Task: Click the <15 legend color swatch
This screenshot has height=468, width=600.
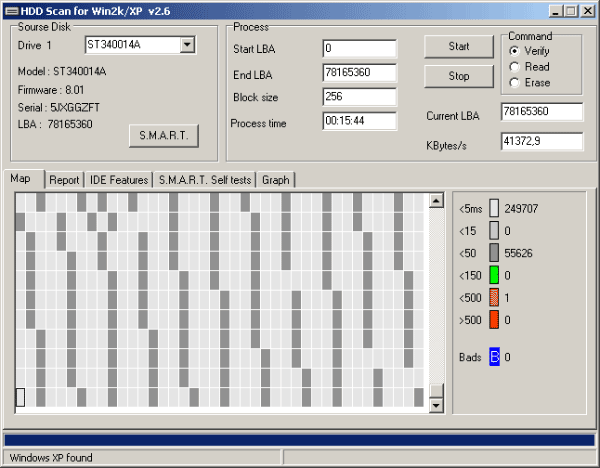Action: [494, 230]
